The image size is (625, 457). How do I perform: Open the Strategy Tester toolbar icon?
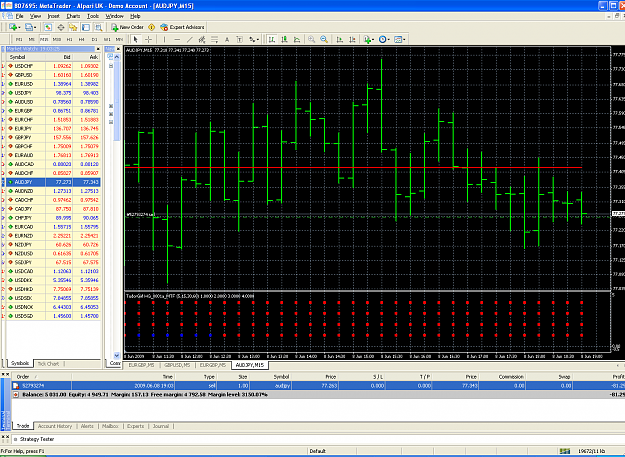[x=98, y=27]
